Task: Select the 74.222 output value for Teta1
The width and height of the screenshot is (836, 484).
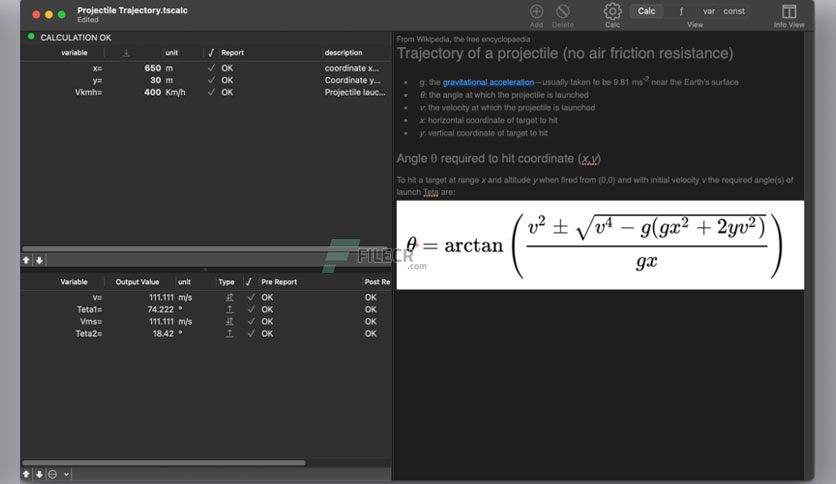Action: 160,309
